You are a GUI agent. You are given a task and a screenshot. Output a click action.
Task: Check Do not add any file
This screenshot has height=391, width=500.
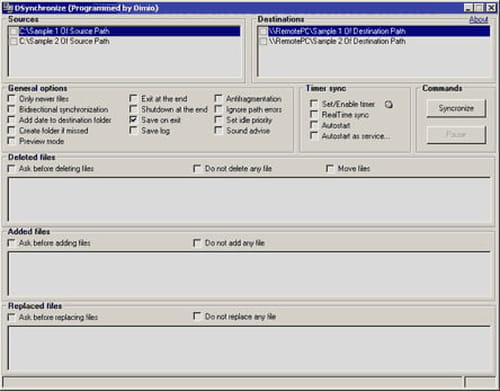click(197, 243)
